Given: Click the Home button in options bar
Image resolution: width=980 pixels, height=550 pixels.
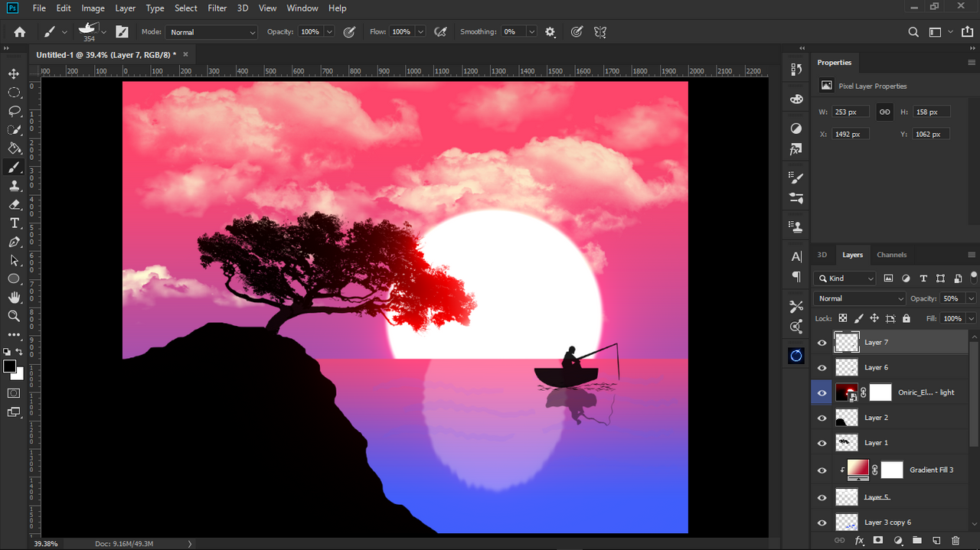Looking at the screenshot, I should [20, 32].
